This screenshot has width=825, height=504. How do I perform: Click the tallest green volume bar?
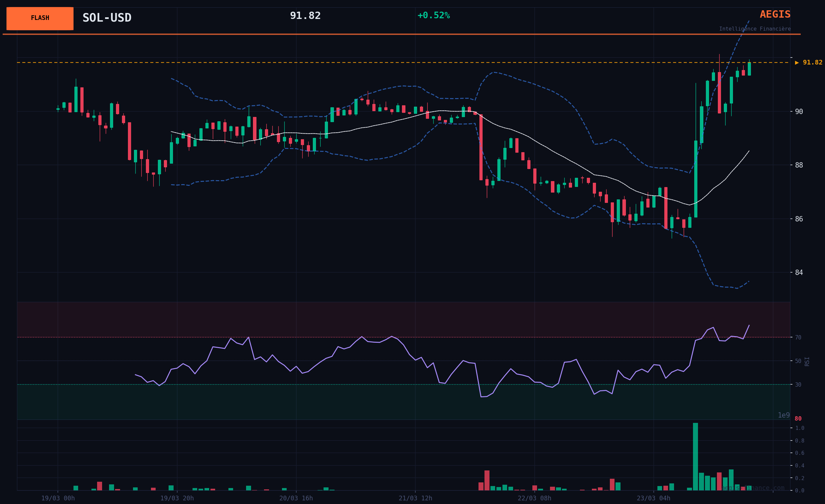tap(695, 457)
